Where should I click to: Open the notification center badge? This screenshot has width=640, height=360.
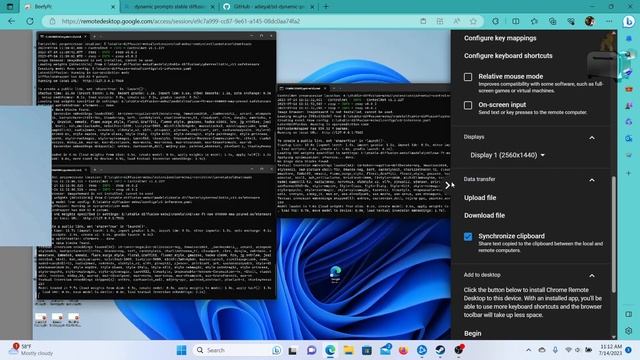coord(629,350)
